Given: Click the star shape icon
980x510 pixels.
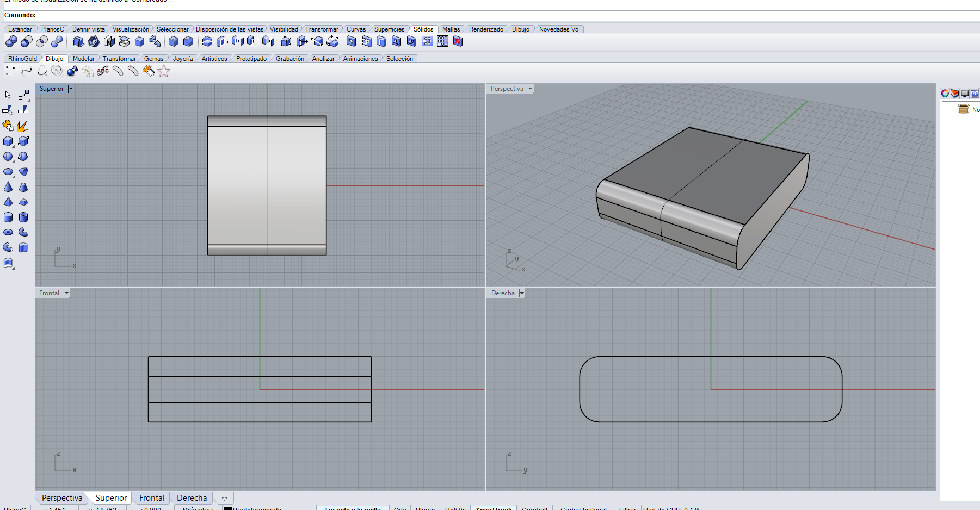Looking at the screenshot, I should tap(164, 71).
